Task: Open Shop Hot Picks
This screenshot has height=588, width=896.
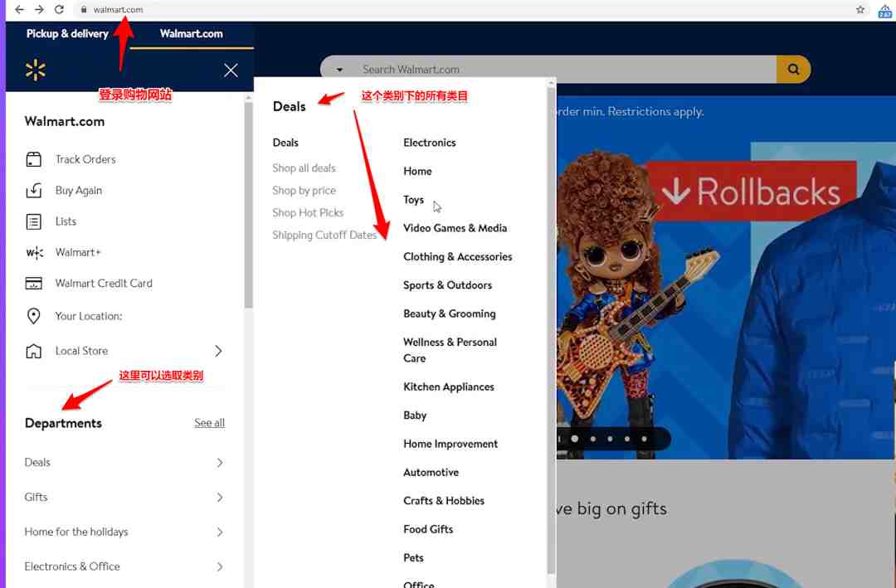Action: pyautogui.click(x=308, y=212)
